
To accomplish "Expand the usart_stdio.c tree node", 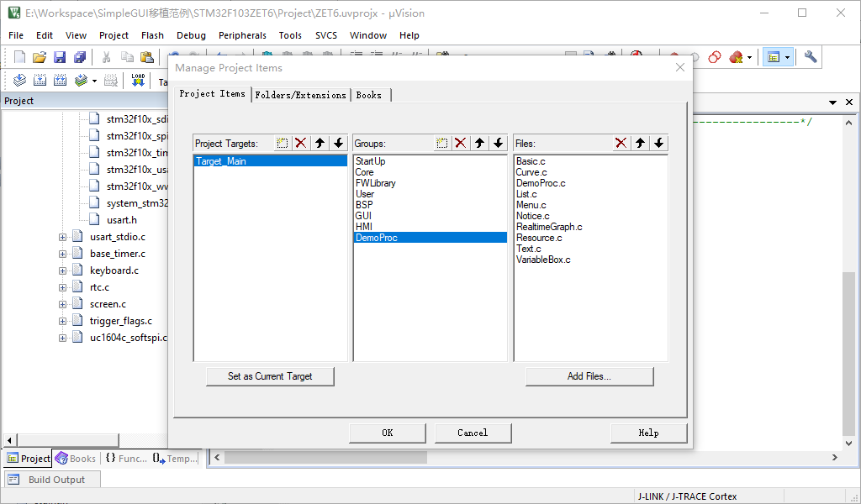I will pos(62,238).
